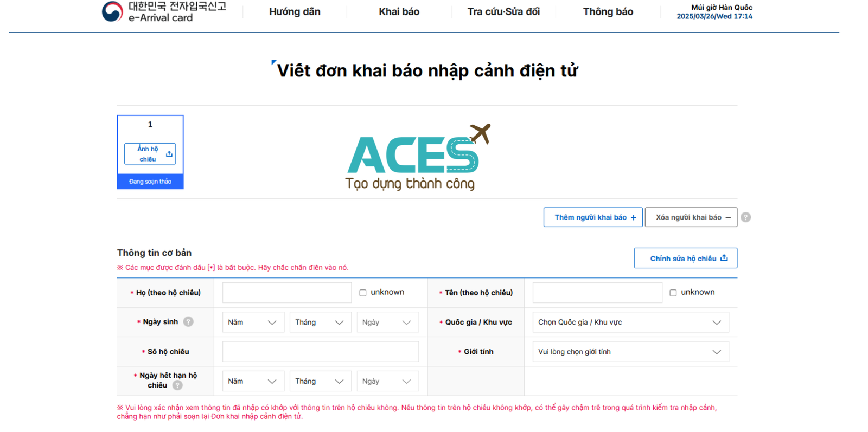Click the help icon next to Xóa người khai báo

(746, 217)
